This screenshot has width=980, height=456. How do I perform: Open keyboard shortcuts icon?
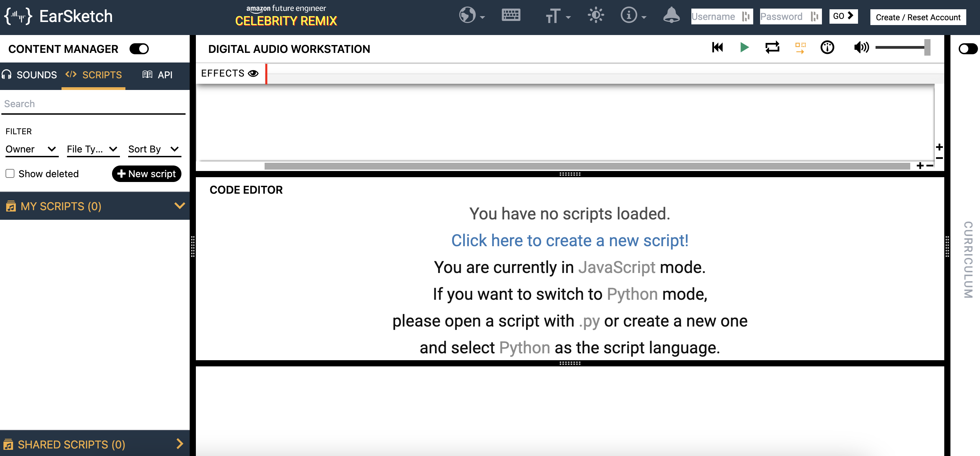pos(511,15)
